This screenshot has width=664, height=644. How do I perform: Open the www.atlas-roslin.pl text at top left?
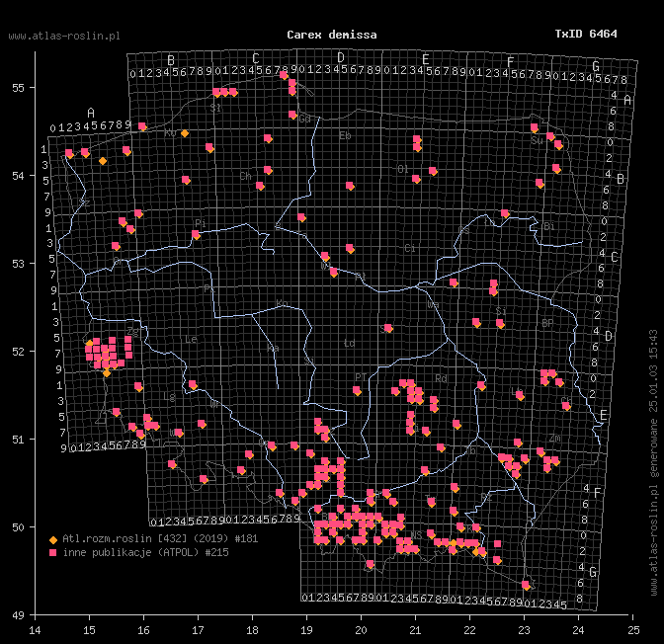64,36
